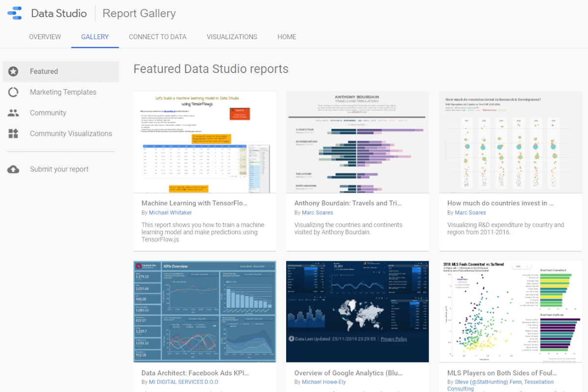Select Featured in the sidebar
Viewport: 588px width, 392px height.
(x=61, y=72)
